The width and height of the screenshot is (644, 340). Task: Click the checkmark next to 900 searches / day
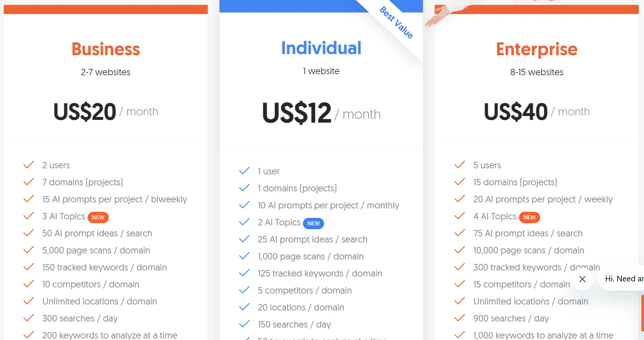(x=460, y=318)
